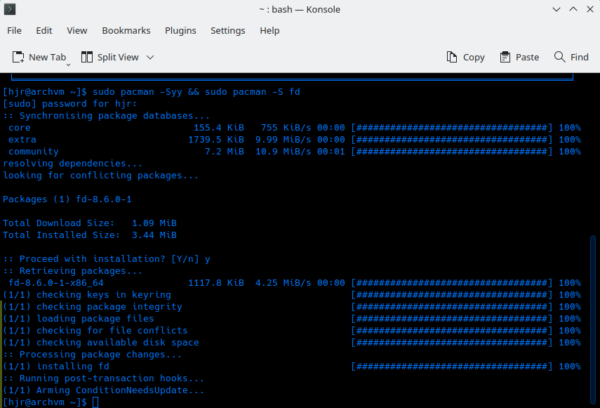Click the 'extra' repository row name
Viewport: 600px width, 408px height.
(x=22, y=140)
